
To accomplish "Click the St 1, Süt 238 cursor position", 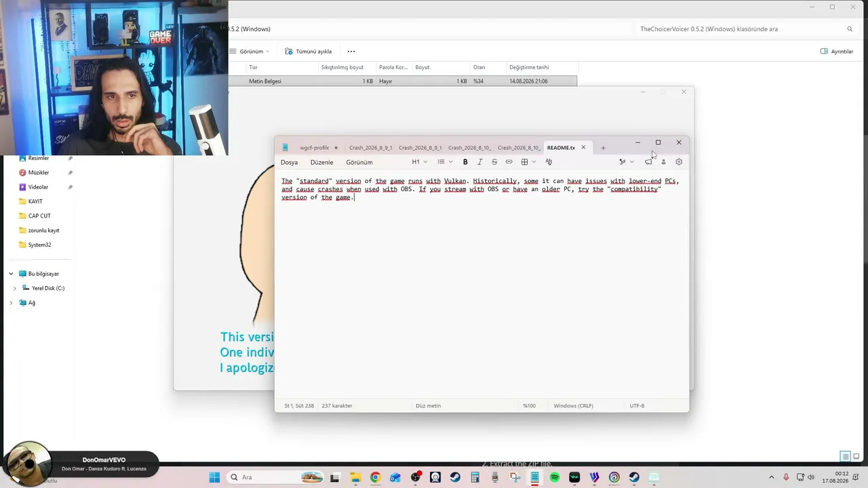I will pyautogui.click(x=299, y=406).
